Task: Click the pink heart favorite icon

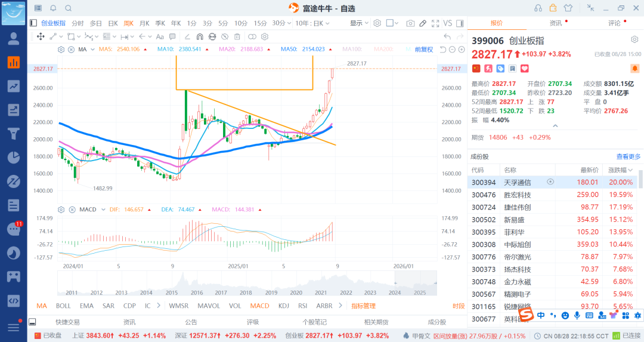Action: click(525, 68)
